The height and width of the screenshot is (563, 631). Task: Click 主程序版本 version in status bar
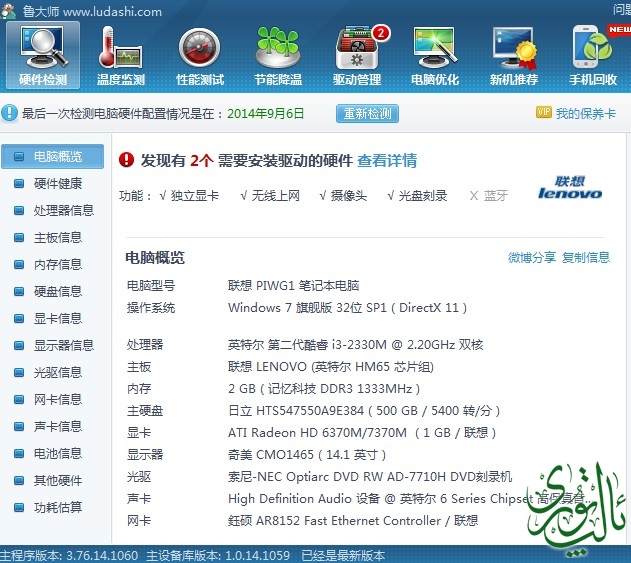69,556
